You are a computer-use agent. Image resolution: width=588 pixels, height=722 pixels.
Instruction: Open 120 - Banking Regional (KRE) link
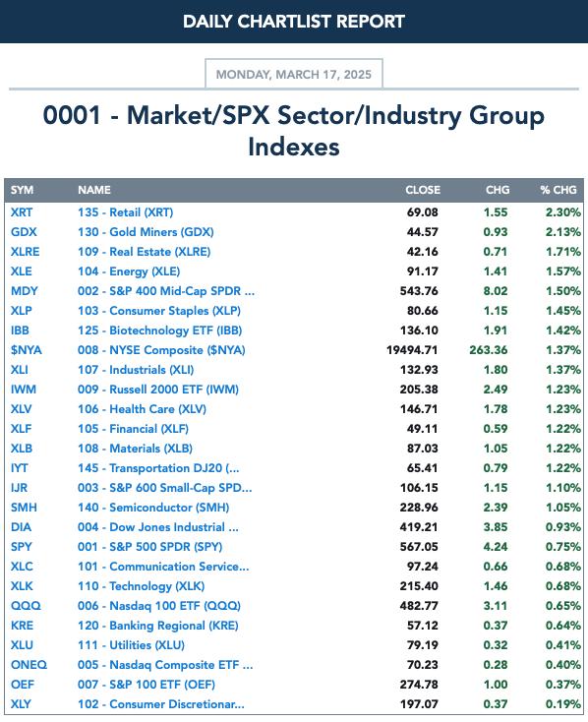158,626
